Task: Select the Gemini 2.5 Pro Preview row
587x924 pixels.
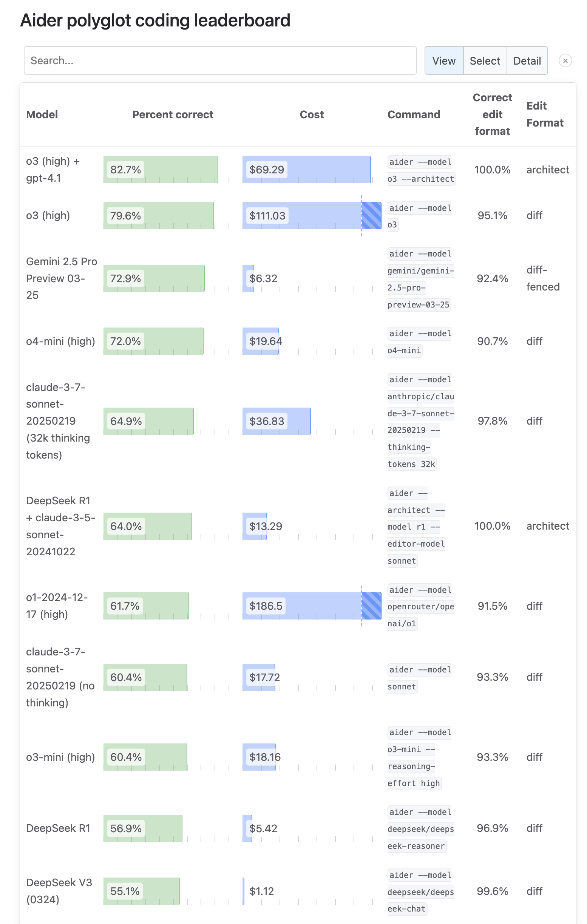Action: (x=298, y=278)
